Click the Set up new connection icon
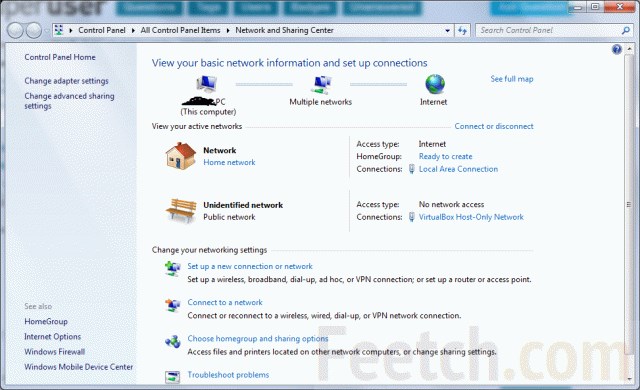Screen dimensions: 640x390 point(173,269)
